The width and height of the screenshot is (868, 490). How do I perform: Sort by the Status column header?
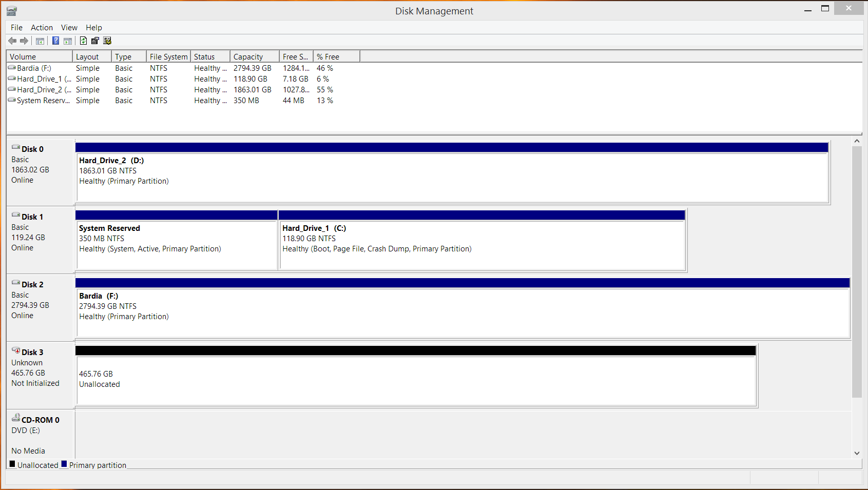click(x=210, y=57)
